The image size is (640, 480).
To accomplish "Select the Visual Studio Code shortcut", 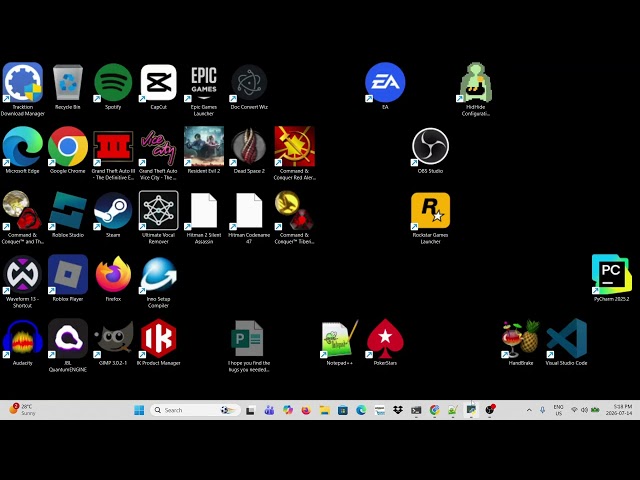I will (566, 342).
